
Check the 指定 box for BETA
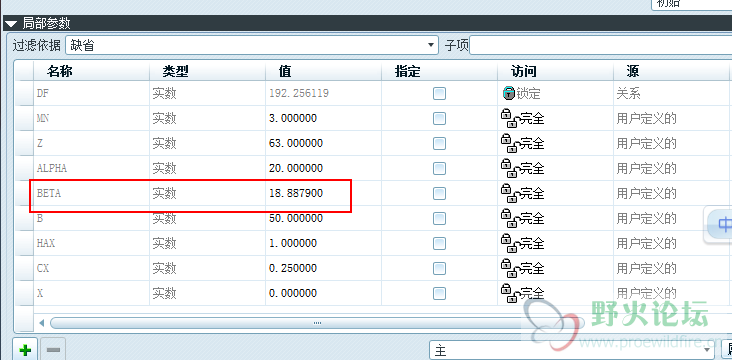tap(439, 193)
